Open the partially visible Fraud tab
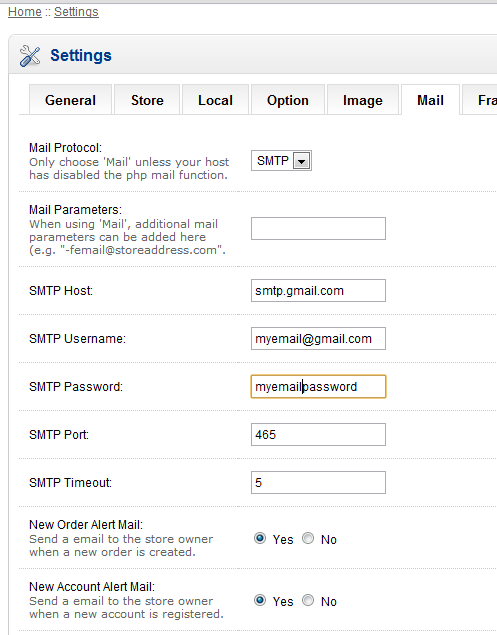Viewport: 497px width, 635px height. click(480, 100)
